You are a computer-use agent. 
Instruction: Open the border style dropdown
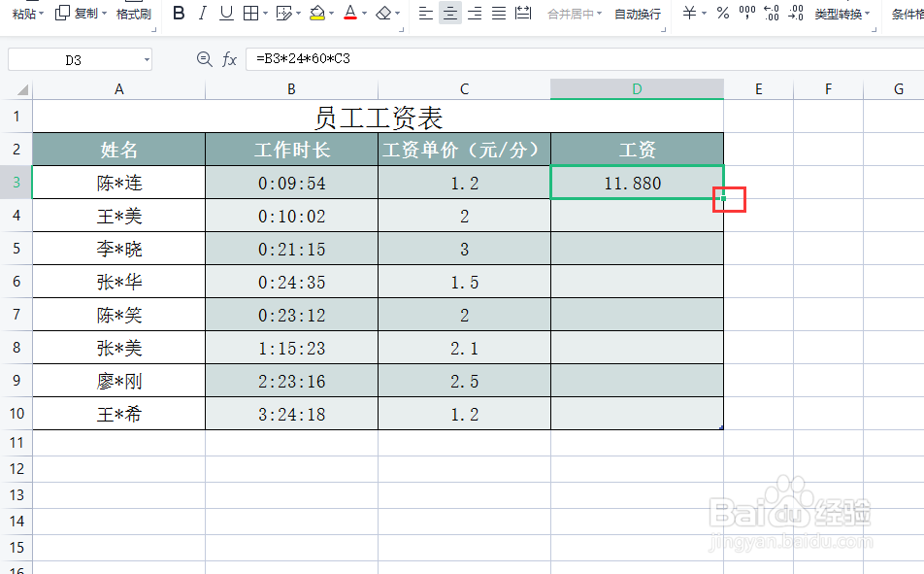[x=264, y=14]
